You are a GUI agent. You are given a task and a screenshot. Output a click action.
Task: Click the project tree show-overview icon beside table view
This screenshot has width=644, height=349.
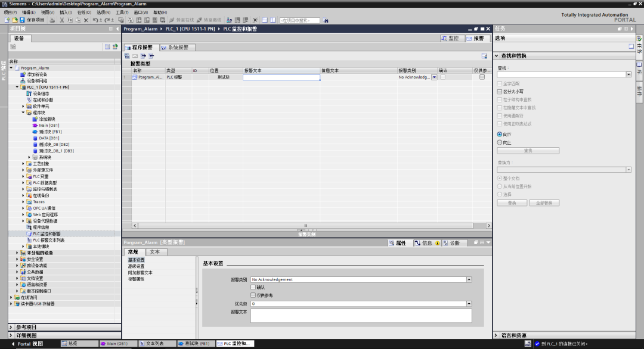click(115, 47)
